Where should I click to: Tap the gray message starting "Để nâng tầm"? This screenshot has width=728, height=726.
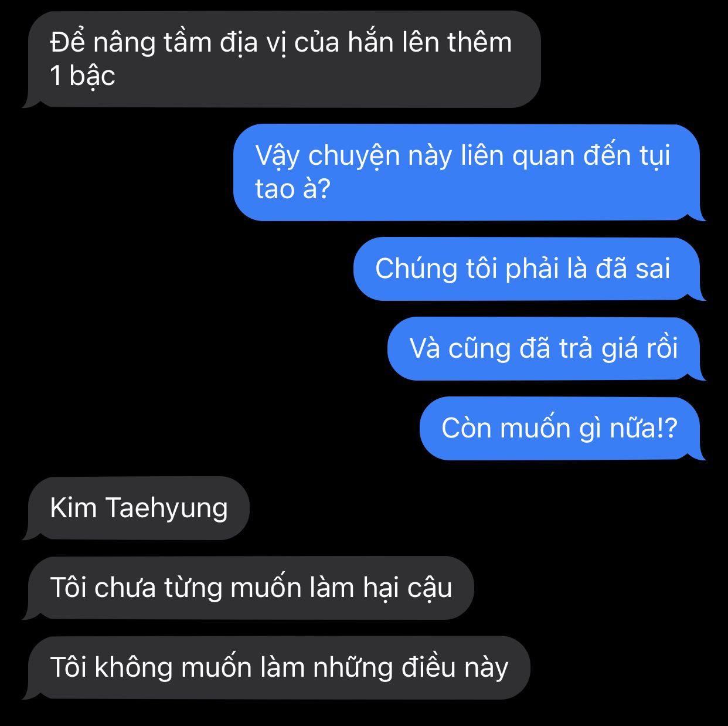[x=284, y=59]
